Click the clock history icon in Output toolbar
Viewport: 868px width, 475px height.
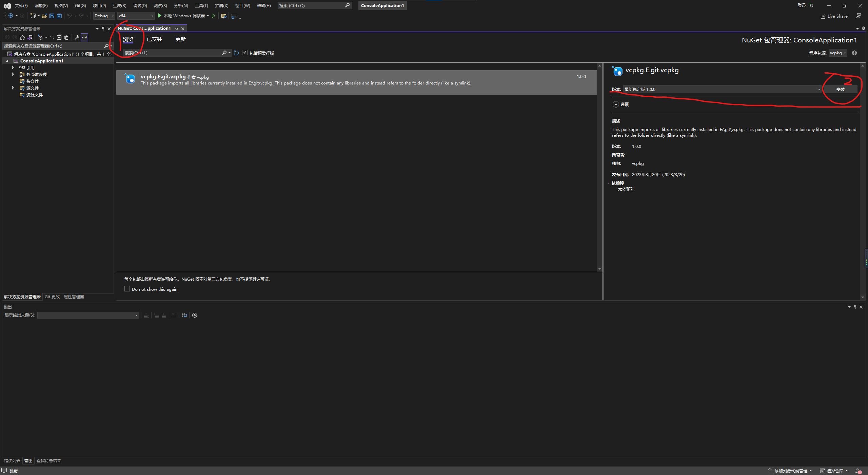195,315
